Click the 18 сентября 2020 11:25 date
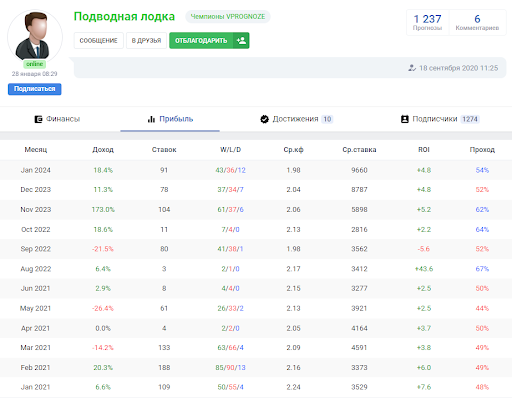 click(458, 68)
